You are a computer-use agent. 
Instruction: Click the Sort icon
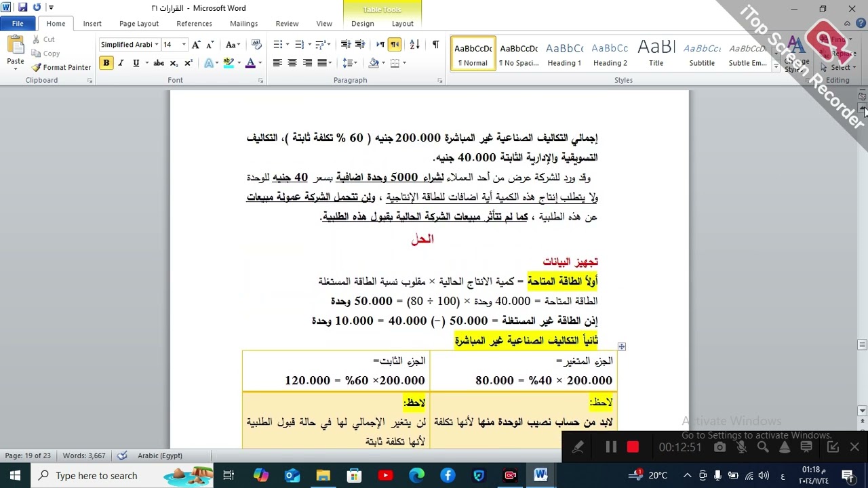[x=414, y=45]
